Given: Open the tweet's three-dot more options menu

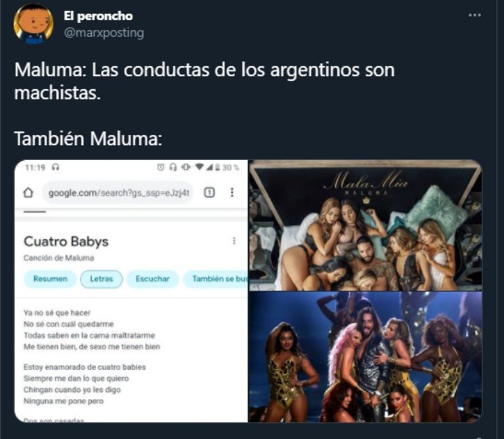Looking at the screenshot, I should (x=474, y=15).
